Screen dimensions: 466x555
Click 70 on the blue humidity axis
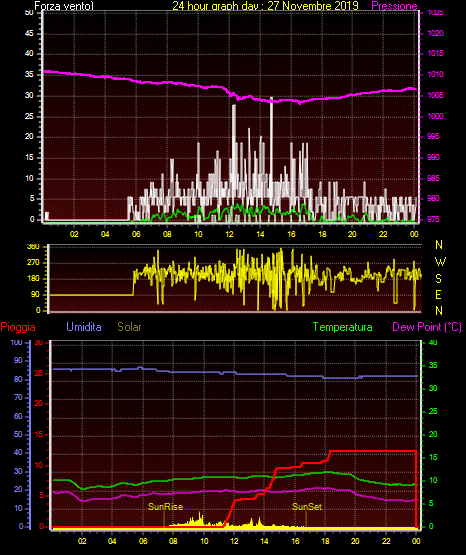pyautogui.click(x=18, y=397)
